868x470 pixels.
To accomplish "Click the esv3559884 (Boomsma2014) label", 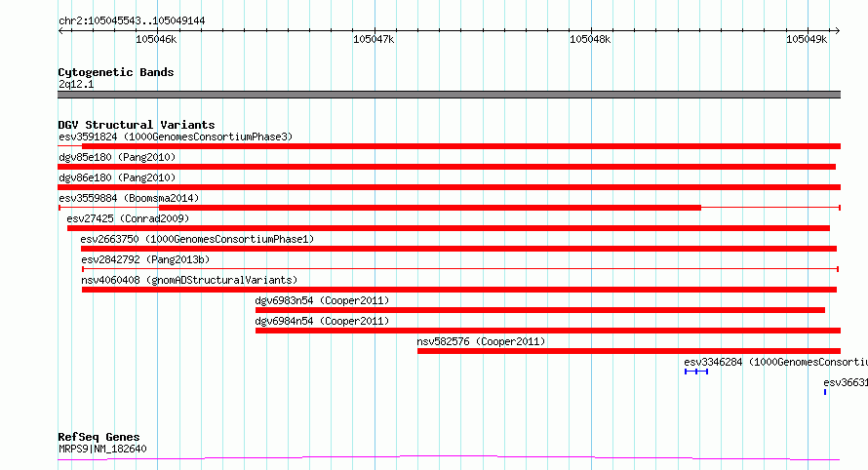I will pyautogui.click(x=129, y=198).
